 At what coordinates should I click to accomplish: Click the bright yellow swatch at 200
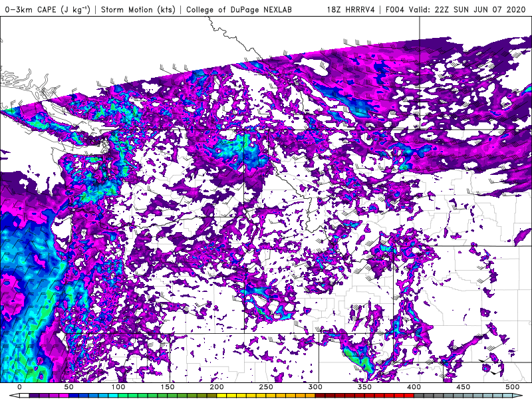[x=221, y=395]
